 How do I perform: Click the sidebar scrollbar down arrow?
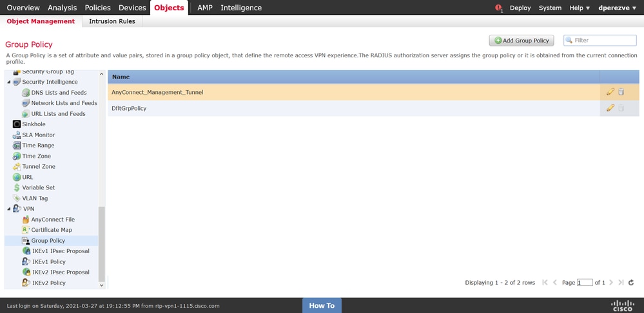point(102,285)
